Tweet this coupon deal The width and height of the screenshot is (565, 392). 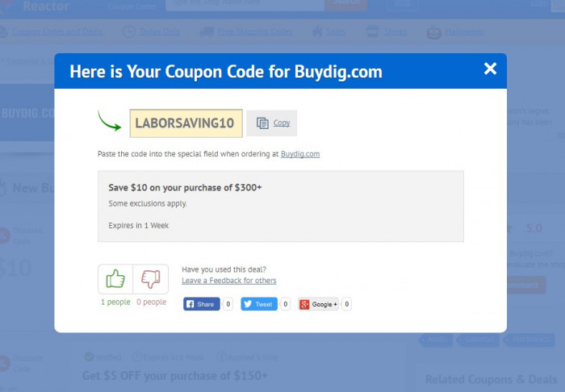(x=259, y=304)
